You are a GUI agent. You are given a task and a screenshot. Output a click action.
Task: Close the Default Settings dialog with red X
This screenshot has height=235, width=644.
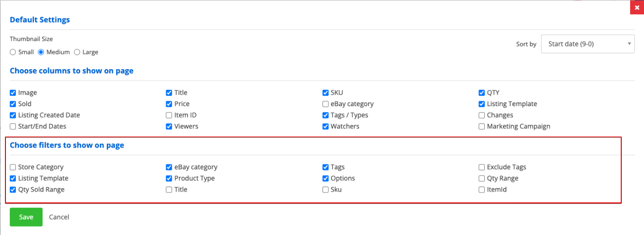(637, 8)
